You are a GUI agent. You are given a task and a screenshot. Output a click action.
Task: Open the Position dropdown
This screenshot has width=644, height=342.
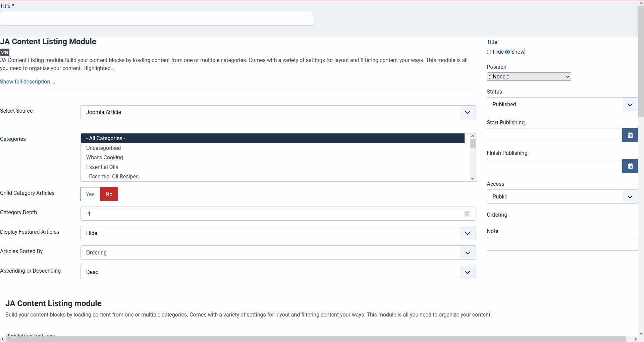pos(529,77)
